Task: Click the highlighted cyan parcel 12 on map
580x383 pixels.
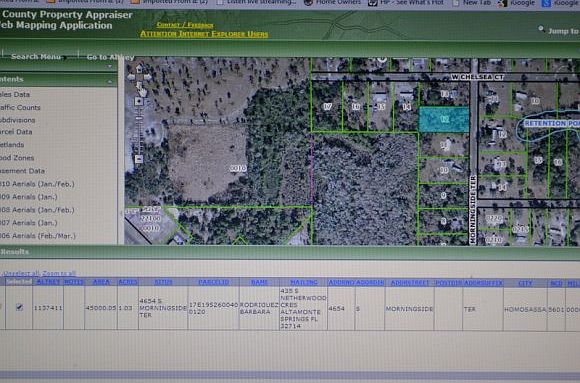Action: (444, 120)
